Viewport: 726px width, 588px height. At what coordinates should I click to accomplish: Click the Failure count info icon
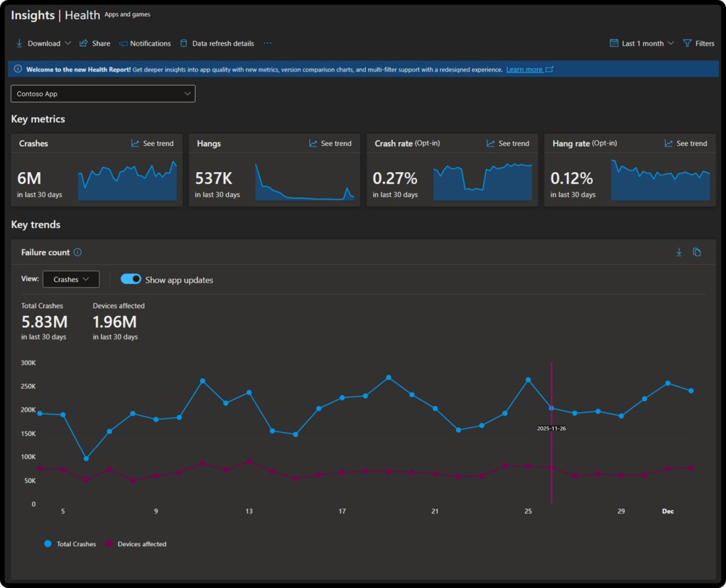click(x=78, y=252)
